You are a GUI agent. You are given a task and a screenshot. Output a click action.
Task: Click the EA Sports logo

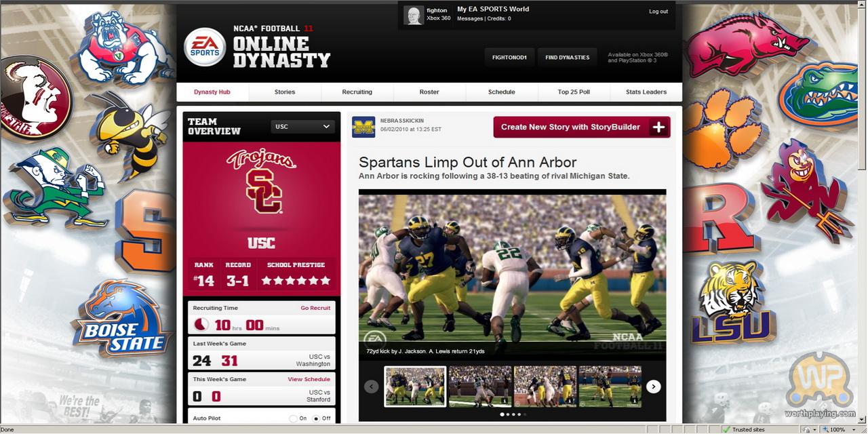point(205,47)
